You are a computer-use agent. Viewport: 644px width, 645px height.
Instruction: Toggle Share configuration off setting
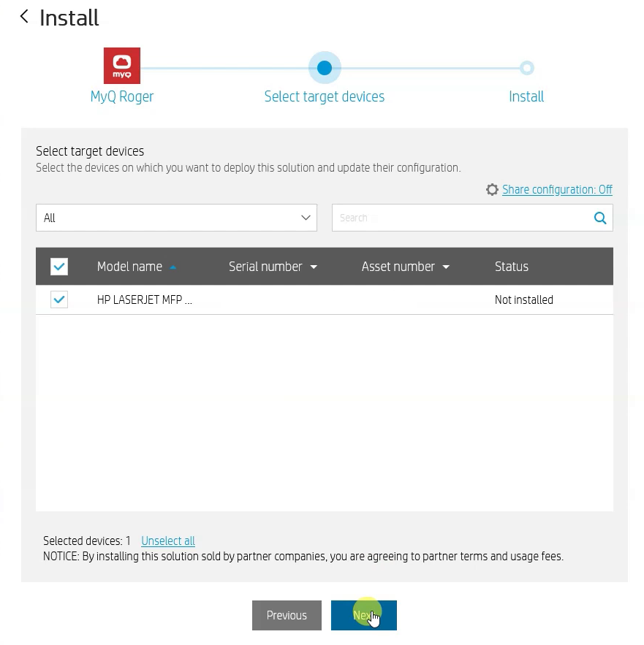click(x=557, y=189)
